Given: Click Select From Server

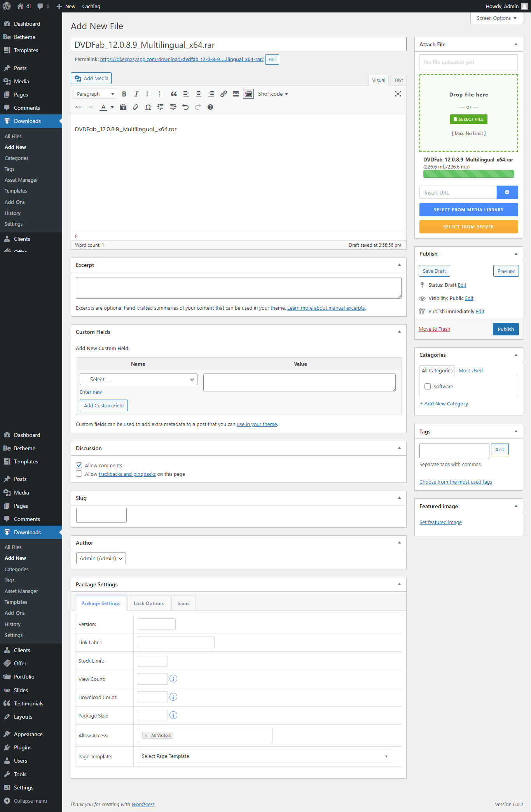Looking at the screenshot, I should point(468,227).
